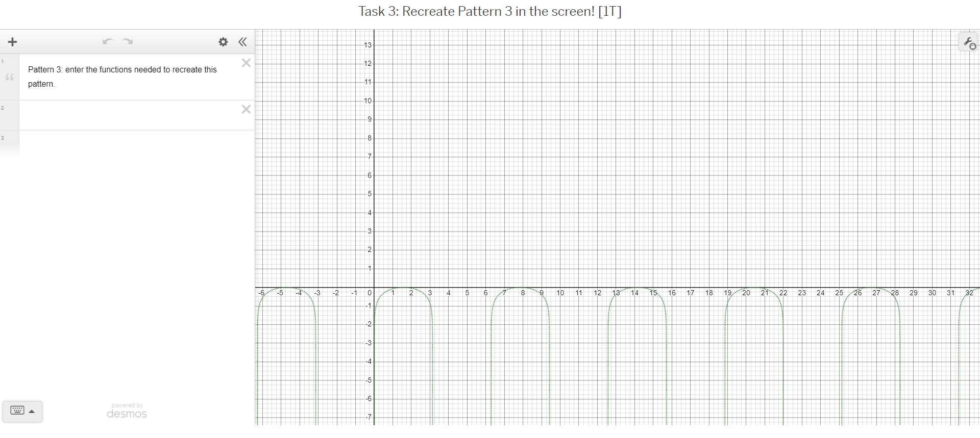Delete the Pattern 3 note in row 1

click(x=246, y=63)
